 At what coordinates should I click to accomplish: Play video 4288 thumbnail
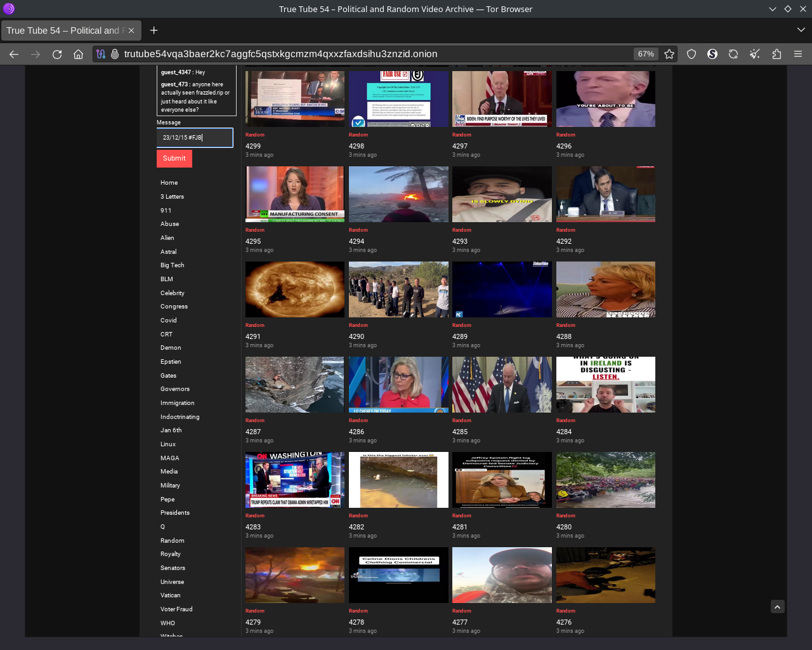click(606, 289)
